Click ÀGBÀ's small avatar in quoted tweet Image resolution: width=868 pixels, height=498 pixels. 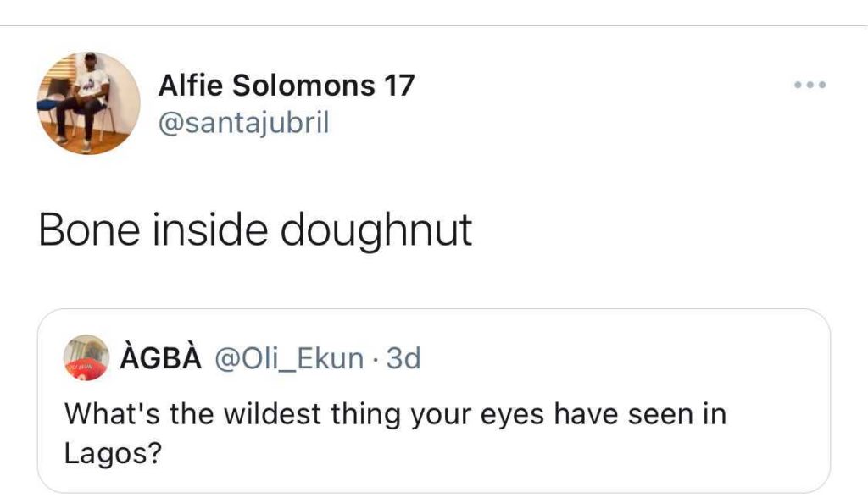(86, 358)
